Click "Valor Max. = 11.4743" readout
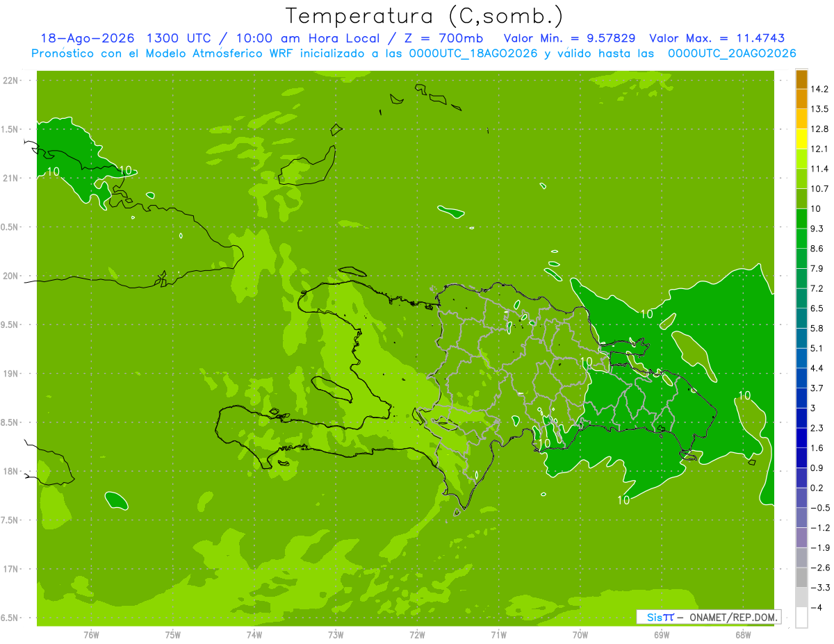Screen dimensions: 834x644 pos(717,38)
